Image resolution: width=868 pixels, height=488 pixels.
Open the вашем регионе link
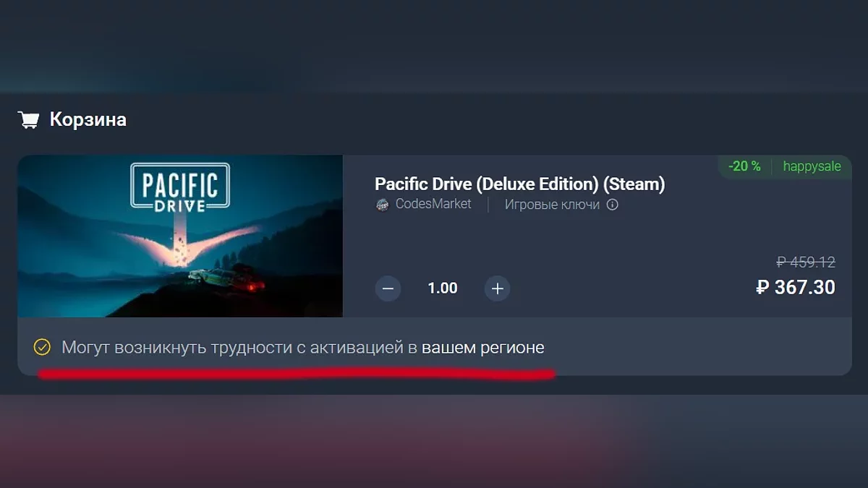click(483, 348)
